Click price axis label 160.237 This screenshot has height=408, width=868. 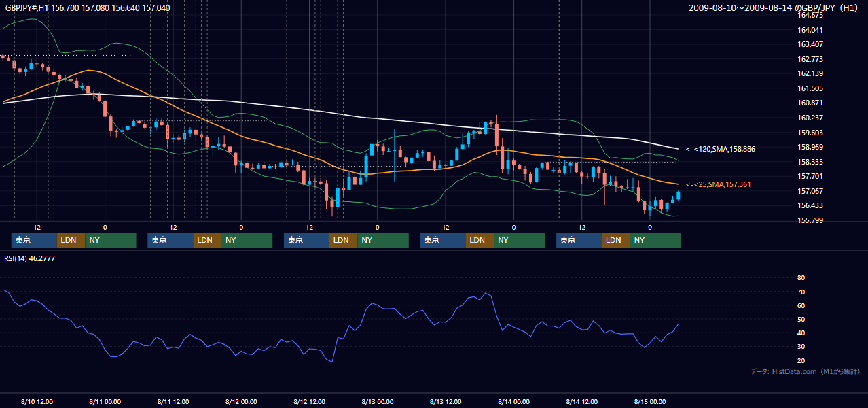[x=810, y=118]
